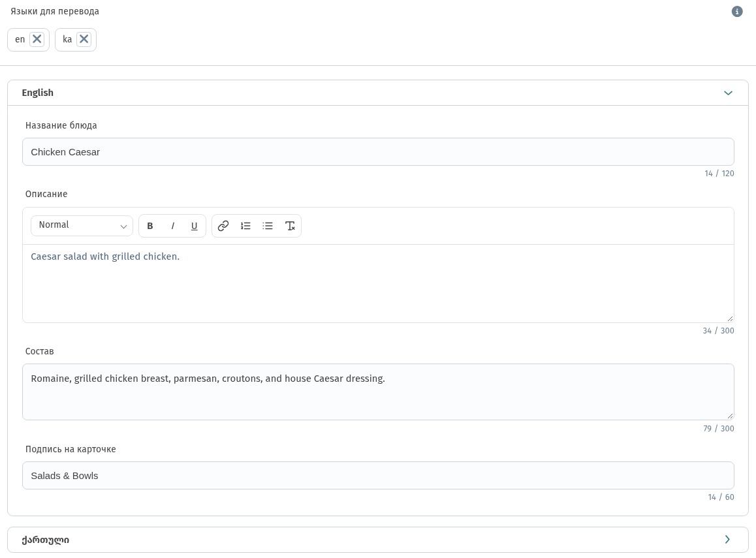Remove the 'en' language tag

37,39
